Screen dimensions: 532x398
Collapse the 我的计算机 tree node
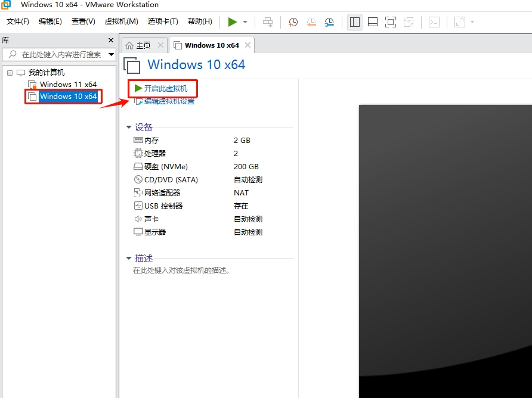click(9, 72)
